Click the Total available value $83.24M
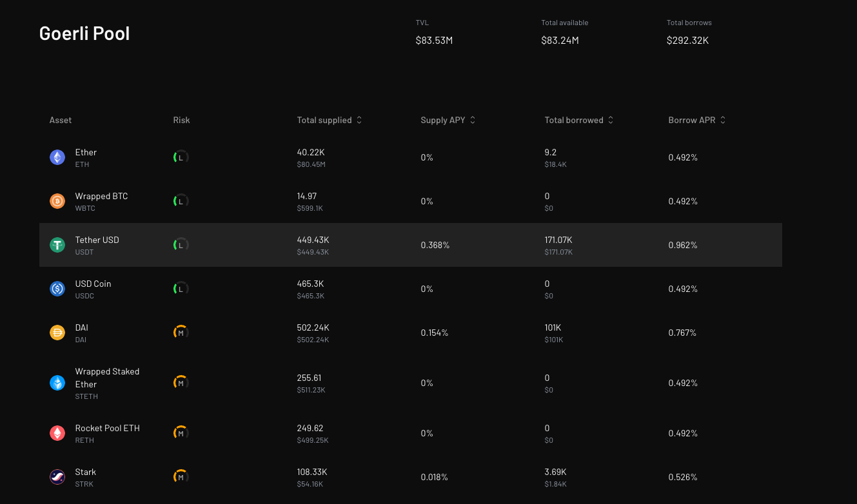The image size is (857, 504). pos(560,41)
